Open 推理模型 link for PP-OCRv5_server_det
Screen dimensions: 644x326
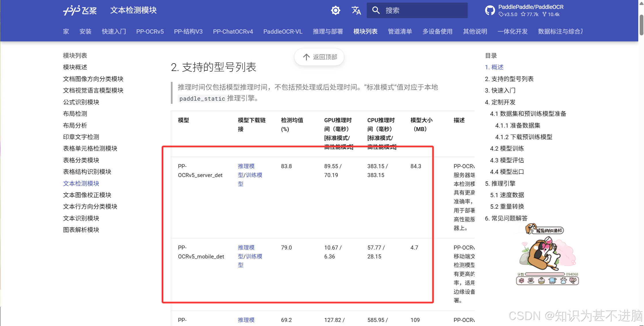[x=246, y=170]
